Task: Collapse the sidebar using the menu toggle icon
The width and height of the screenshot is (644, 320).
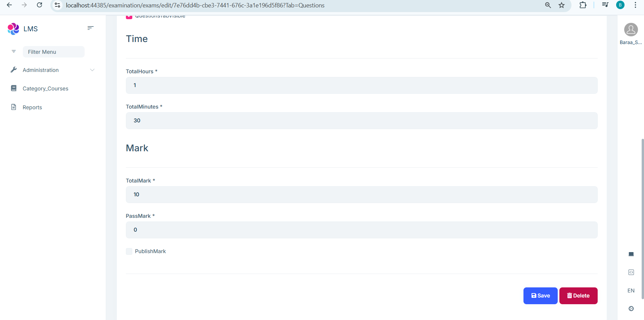Action: [90, 28]
